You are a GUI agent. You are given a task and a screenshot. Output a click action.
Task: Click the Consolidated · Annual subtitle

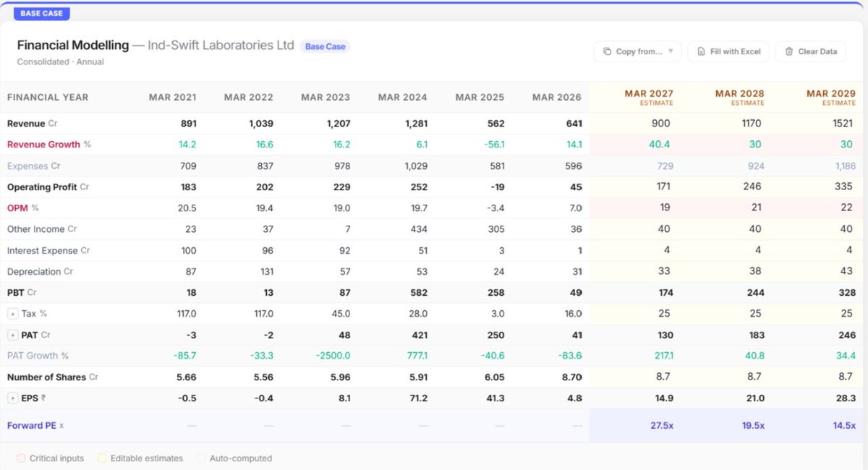tap(60, 62)
